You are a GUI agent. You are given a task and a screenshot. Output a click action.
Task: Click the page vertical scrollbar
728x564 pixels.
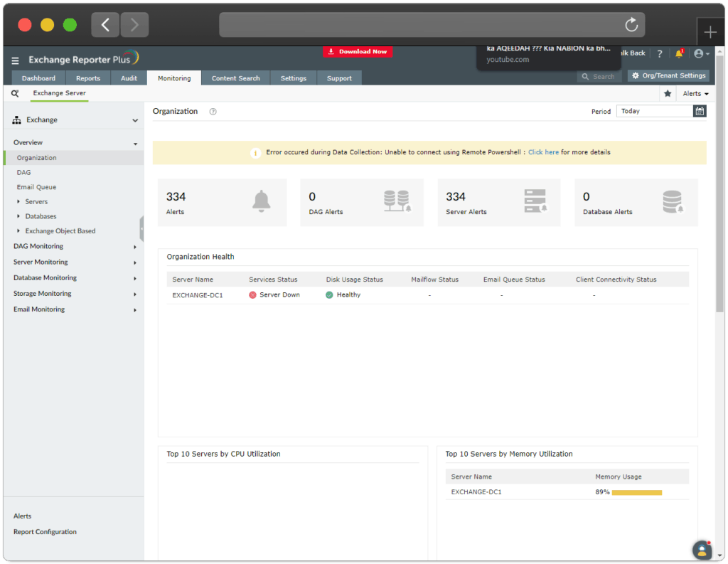720,186
